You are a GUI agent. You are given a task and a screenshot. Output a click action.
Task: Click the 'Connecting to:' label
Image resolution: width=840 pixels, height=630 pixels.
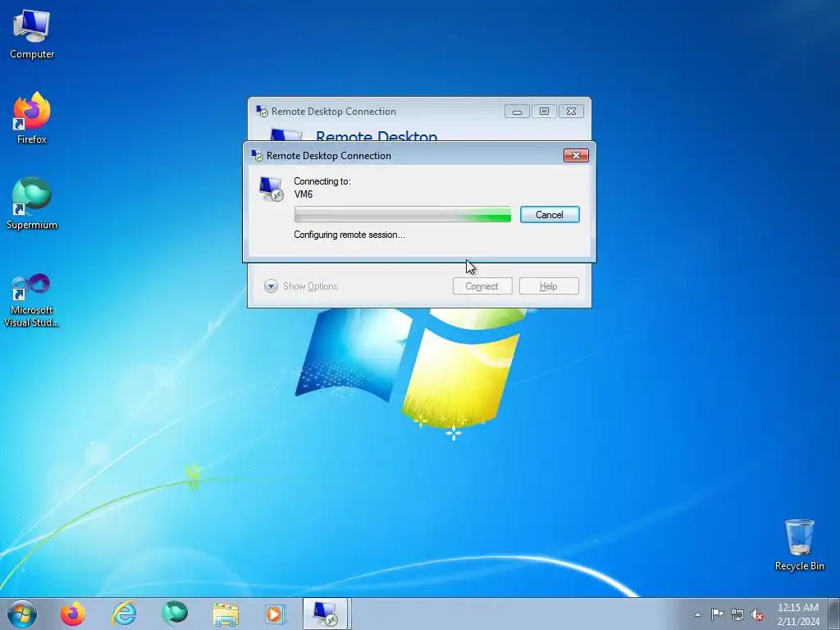(x=322, y=181)
